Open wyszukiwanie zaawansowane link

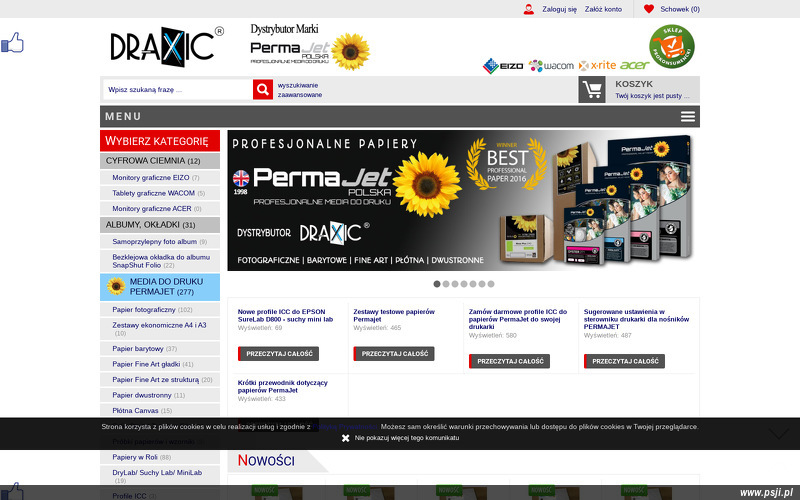tap(300, 90)
